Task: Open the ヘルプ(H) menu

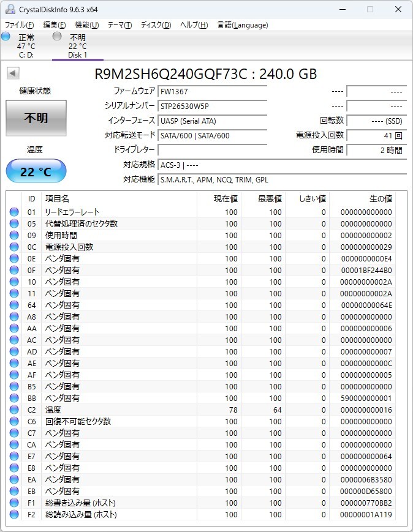Action: click(194, 25)
